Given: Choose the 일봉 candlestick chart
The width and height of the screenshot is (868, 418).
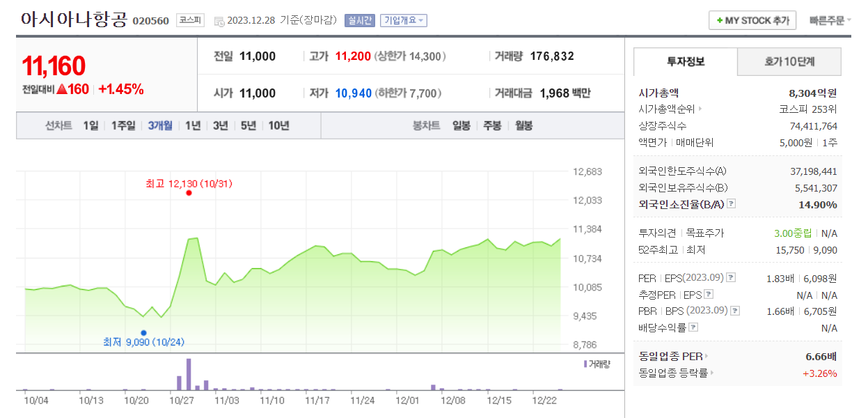Looking at the screenshot, I should pos(461,125).
